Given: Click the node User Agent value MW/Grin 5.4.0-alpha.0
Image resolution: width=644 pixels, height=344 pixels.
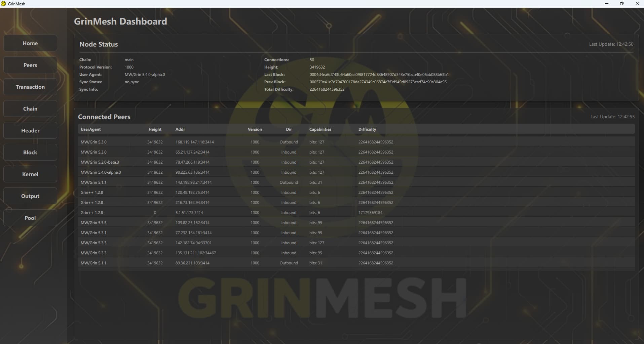Looking at the screenshot, I should pyautogui.click(x=145, y=75).
